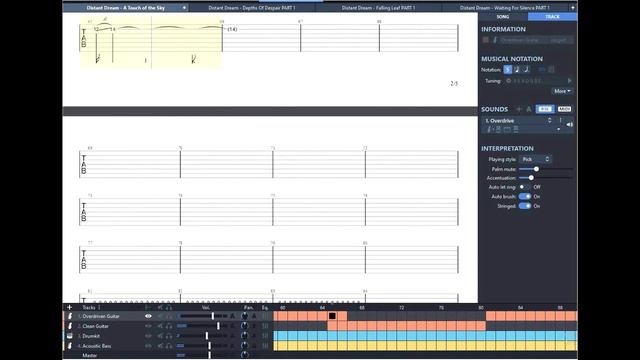Toggle the Overdrive sound speaker icon

coord(570,125)
